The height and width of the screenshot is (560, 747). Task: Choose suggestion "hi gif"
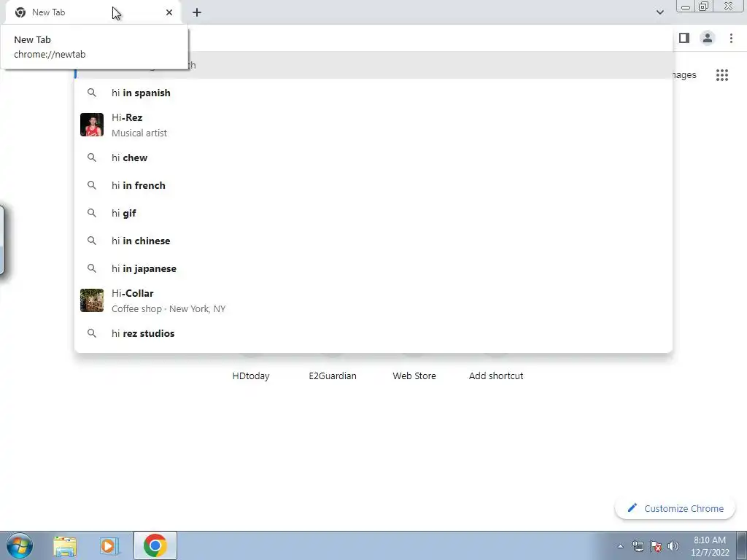(x=373, y=213)
